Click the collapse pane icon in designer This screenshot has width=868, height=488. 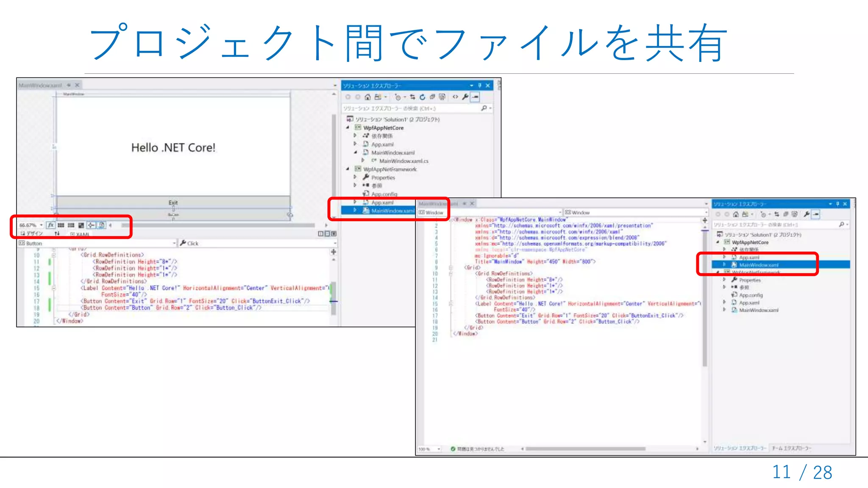(x=334, y=234)
